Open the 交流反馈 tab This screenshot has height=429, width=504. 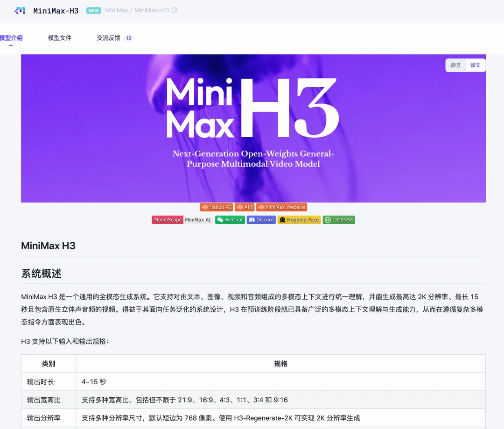coord(109,38)
